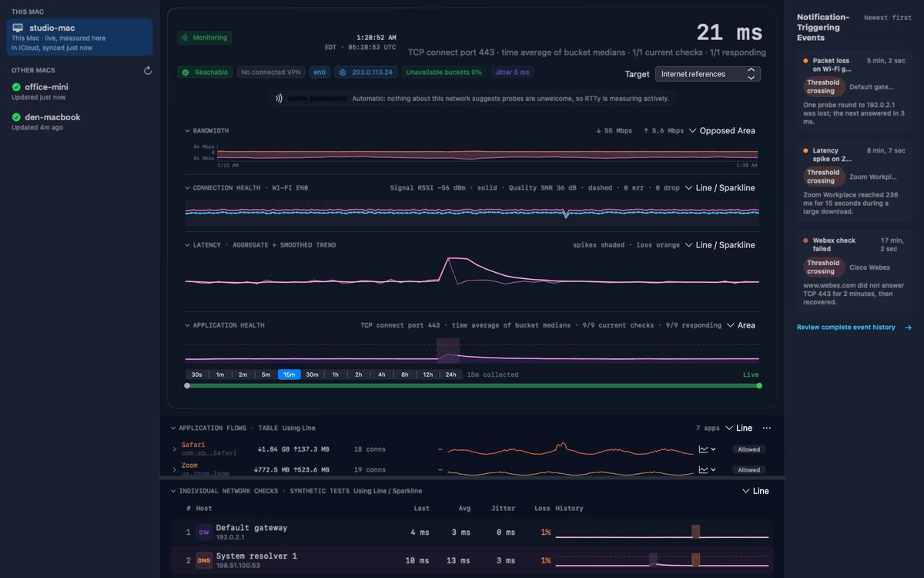
Task: Open the Webex check failed event card
Action: (x=854, y=271)
